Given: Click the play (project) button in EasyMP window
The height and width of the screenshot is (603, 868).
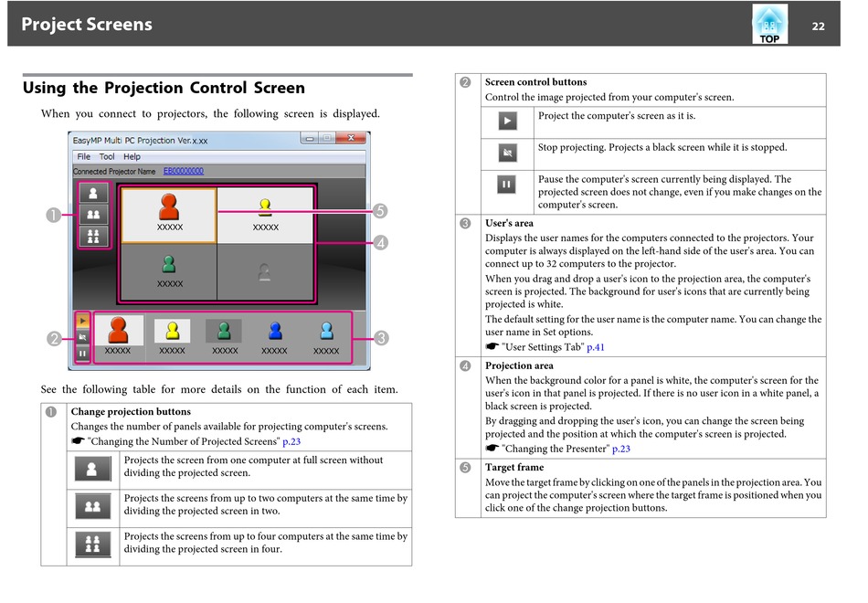Looking at the screenshot, I should [82, 321].
